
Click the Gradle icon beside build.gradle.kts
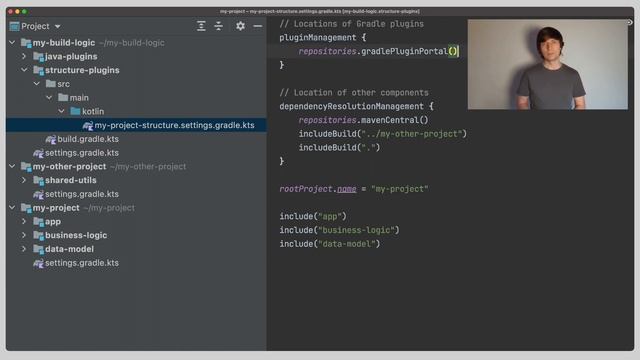tap(51, 140)
